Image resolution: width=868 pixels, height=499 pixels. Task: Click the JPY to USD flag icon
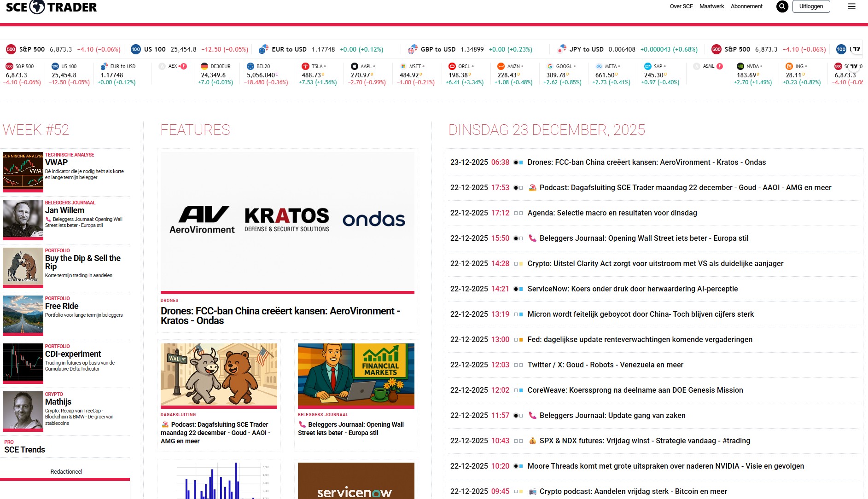click(562, 49)
